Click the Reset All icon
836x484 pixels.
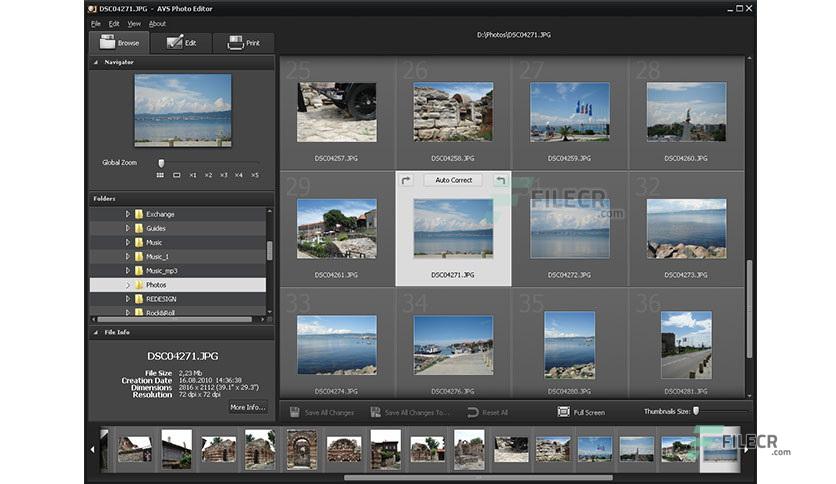tap(472, 412)
